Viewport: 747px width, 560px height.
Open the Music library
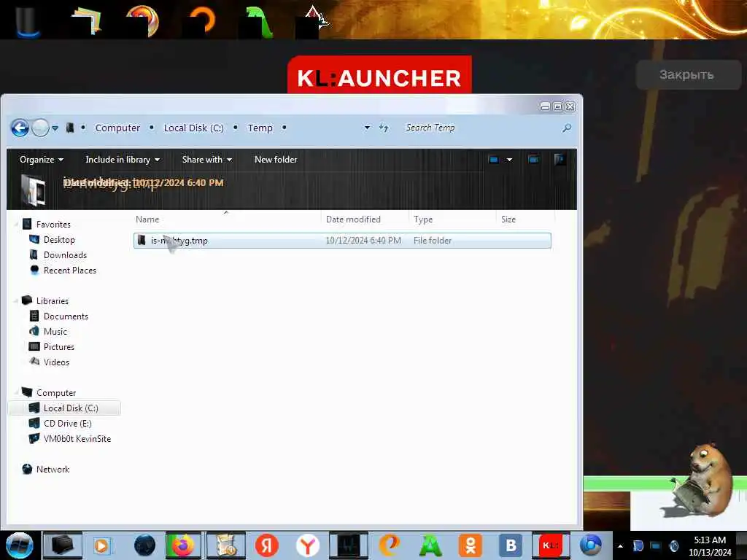(x=55, y=332)
